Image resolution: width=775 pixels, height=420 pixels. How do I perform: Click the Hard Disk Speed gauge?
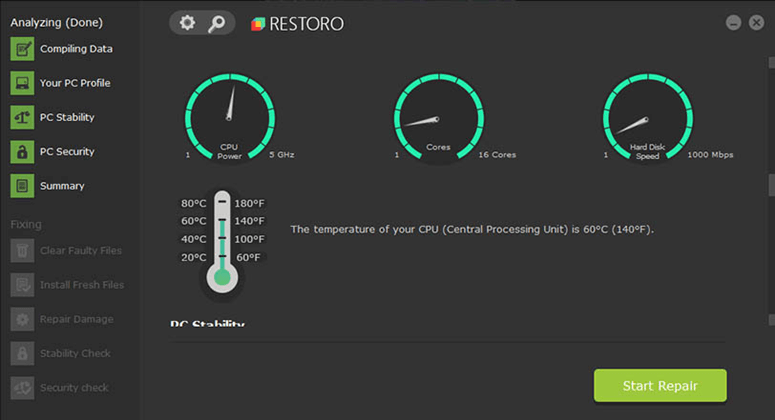(x=648, y=118)
